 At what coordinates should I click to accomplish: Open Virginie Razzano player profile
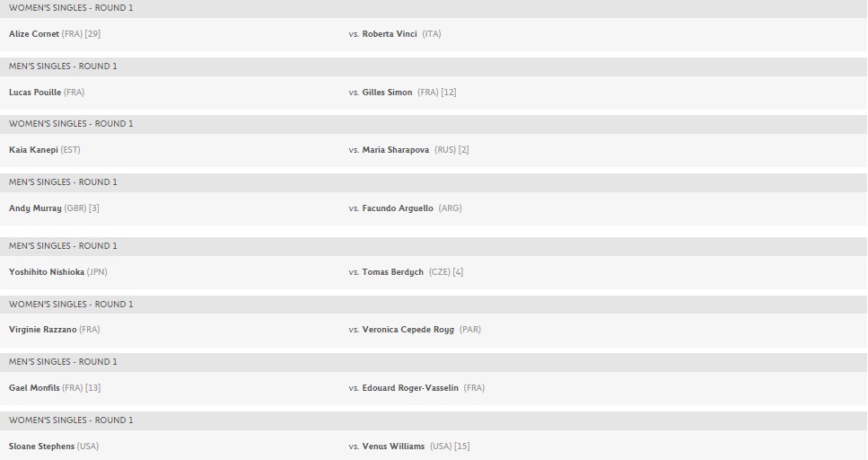(x=42, y=330)
